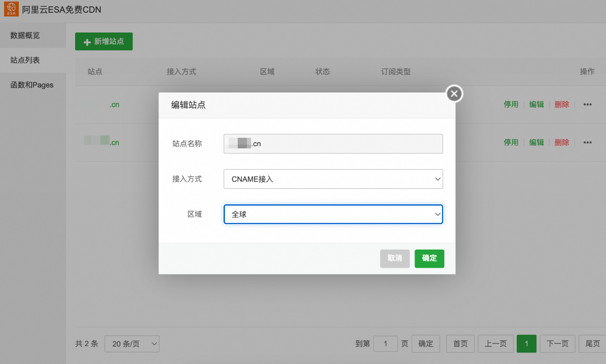This screenshot has height=364, width=606.
Task: Open the 区域 全球 dropdown
Action: [333, 214]
